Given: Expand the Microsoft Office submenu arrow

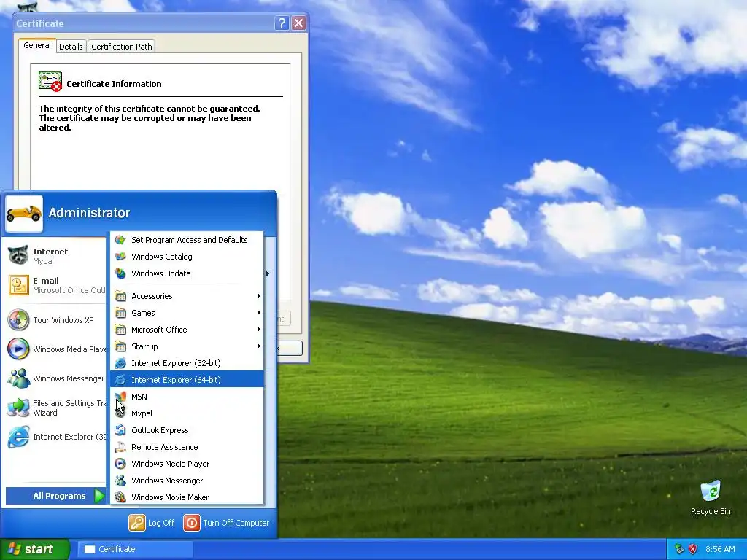Looking at the screenshot, I should [x=259, y=330].
